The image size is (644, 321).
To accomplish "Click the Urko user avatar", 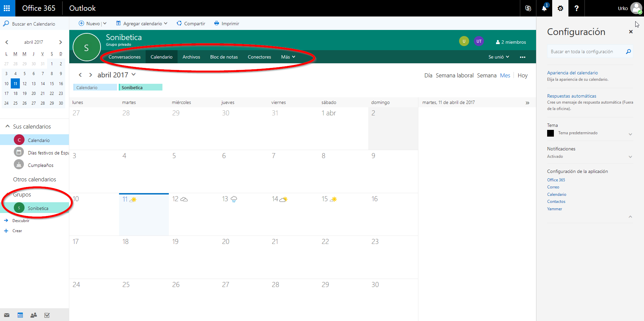I will pyautogui.click(x=636, y=8).
